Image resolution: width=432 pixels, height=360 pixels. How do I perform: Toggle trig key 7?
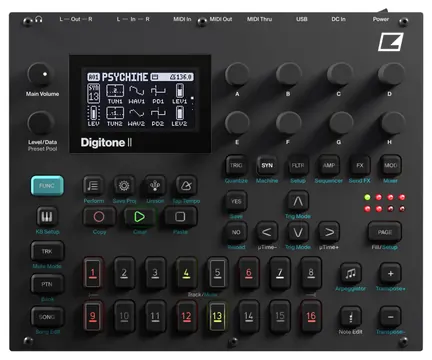[280, 273]
